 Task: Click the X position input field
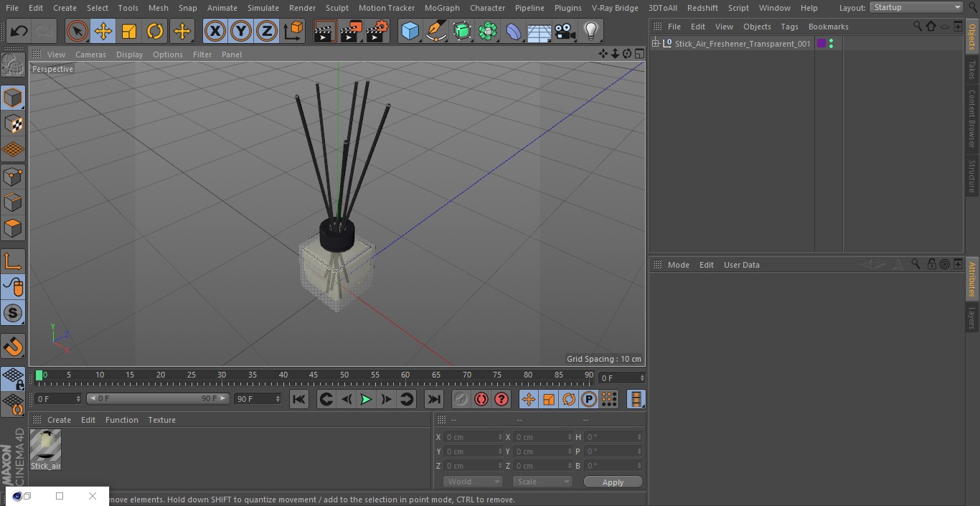473,437
